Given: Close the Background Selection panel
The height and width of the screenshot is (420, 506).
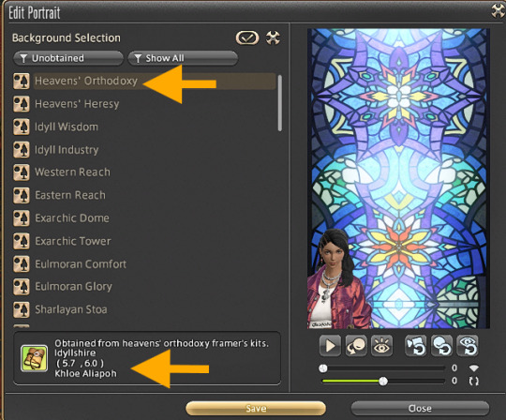Looking at the screenshot, I should pyautogui.click(x=273, y=37).
